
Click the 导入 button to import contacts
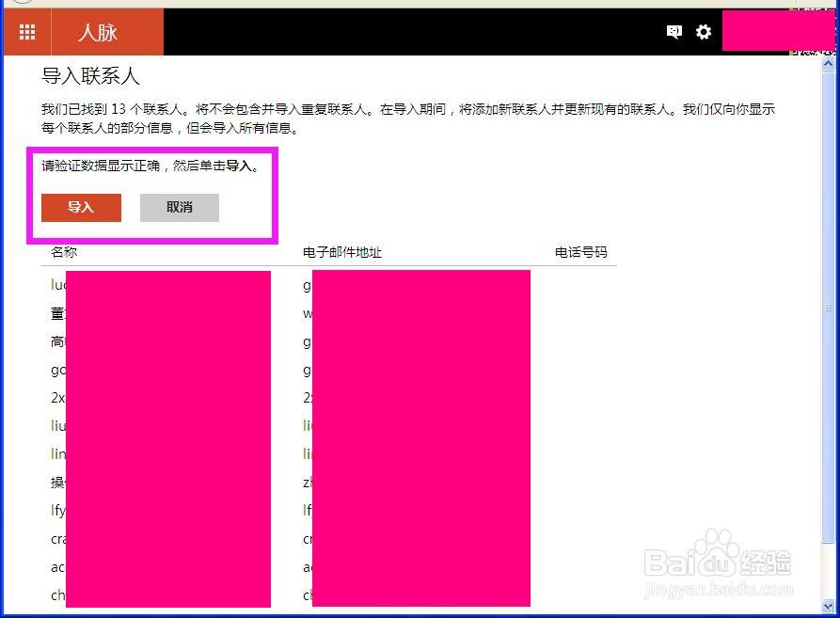tap(81, 208)
